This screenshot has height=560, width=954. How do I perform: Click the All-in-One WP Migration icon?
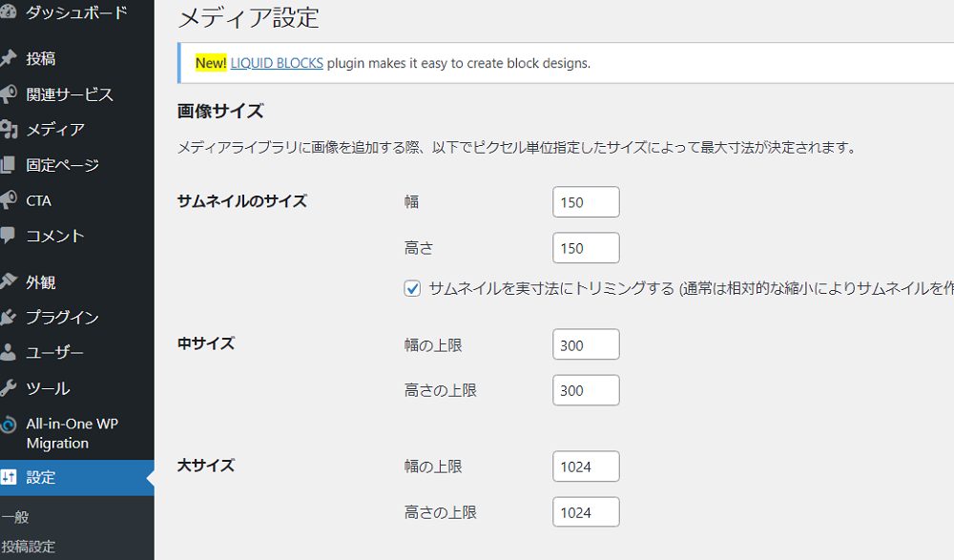pyautogui.click(x=8, y=425)
